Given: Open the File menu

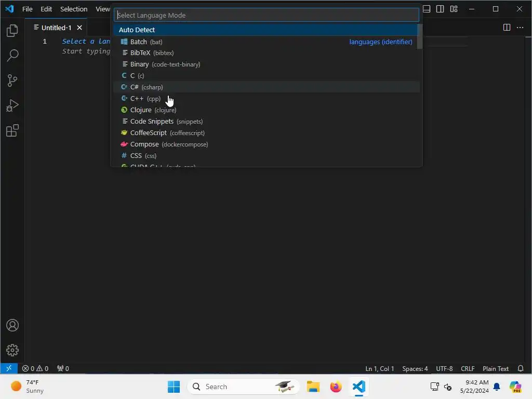Looking at the screenshot, I should tap(28, 9).
